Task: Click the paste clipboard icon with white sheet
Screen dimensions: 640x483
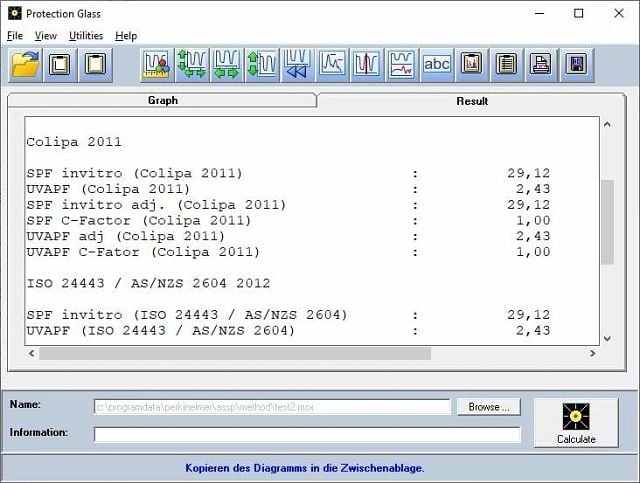Action: point(95,65)
